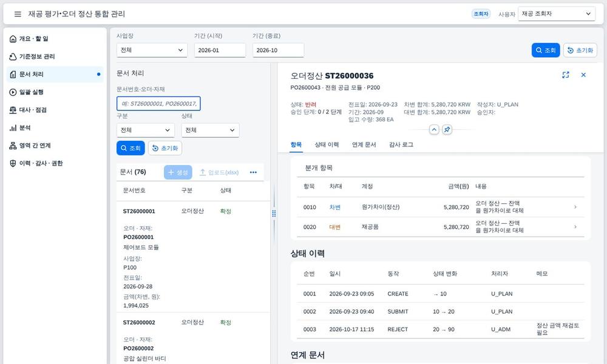Click 초기화 button in 문서 처리 panel
This screenshot has height=364, width=607.
pyautogui.click(x=165, y=148)
